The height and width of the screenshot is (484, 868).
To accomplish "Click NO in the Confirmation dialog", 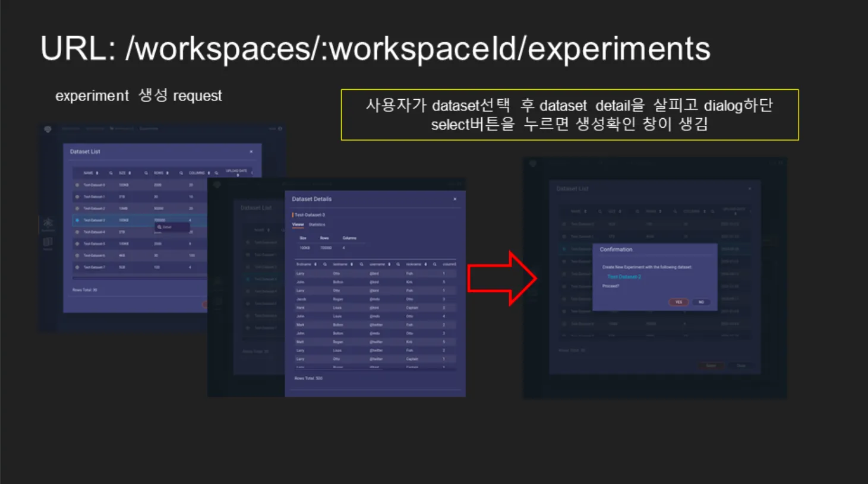I will 701,302.
